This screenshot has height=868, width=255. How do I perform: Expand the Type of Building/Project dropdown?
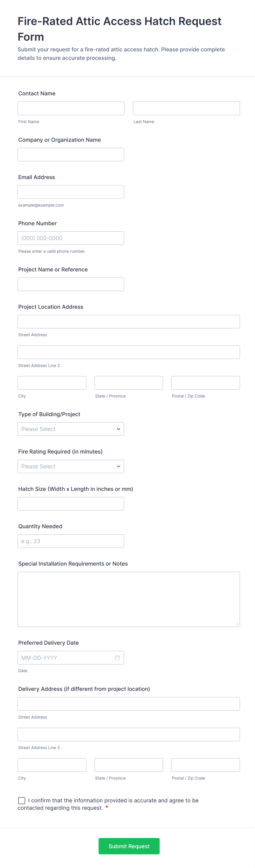click(x=71, y=429)
